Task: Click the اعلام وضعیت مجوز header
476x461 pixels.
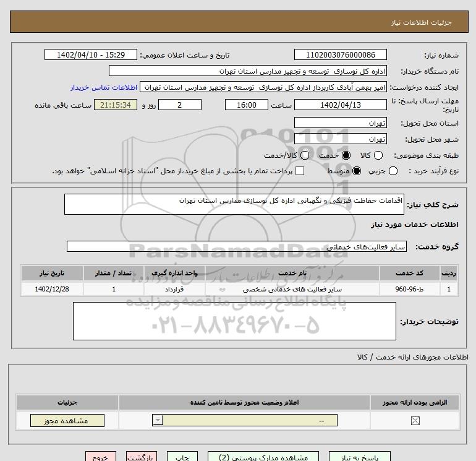Action: (244, 402)
